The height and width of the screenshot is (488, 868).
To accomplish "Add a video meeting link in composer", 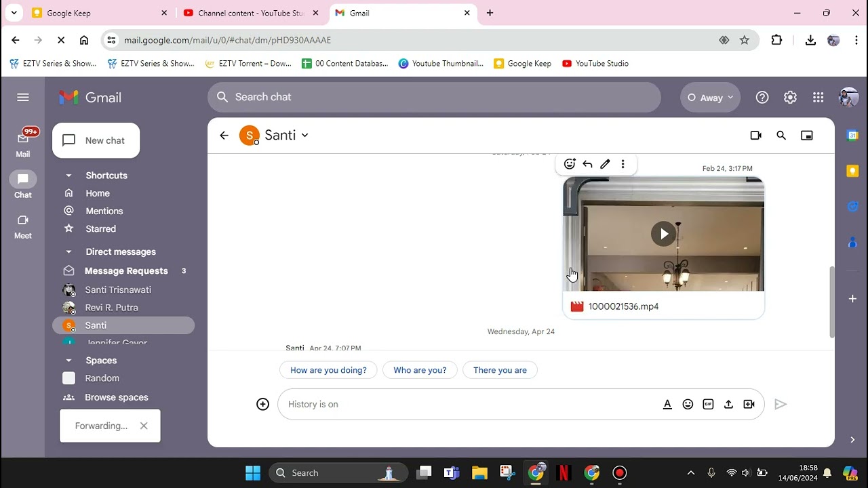I will (749, 404).
